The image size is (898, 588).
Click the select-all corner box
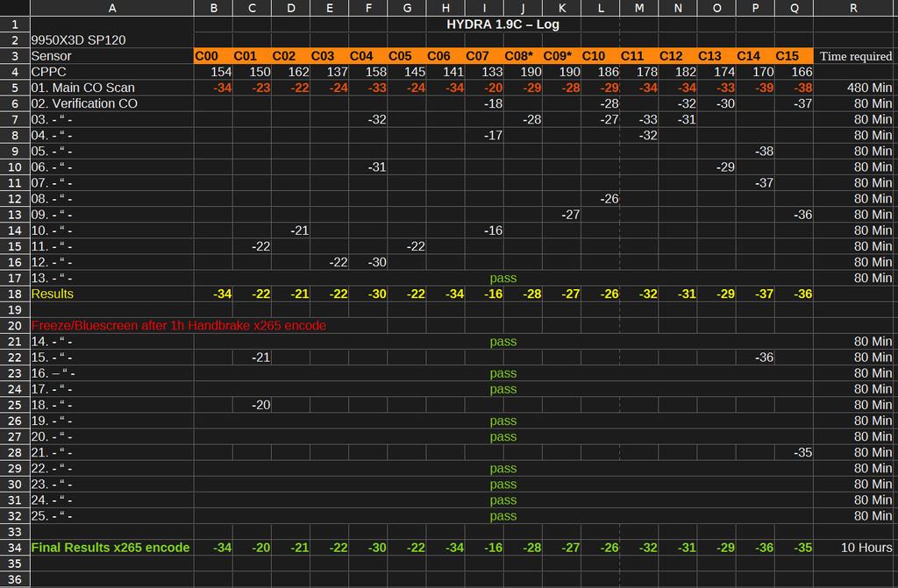click(15, 8)
